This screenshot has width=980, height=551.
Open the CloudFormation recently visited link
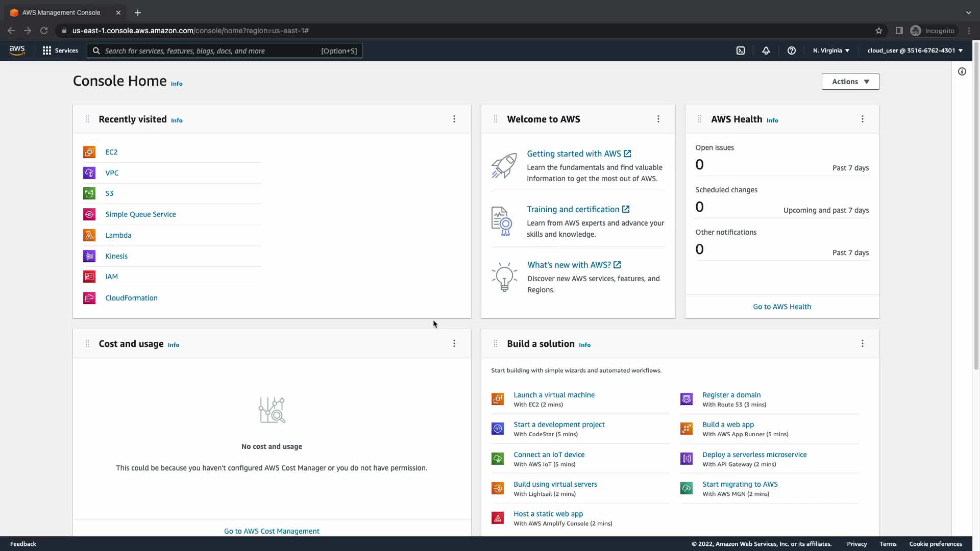click(x=131, y=298)
